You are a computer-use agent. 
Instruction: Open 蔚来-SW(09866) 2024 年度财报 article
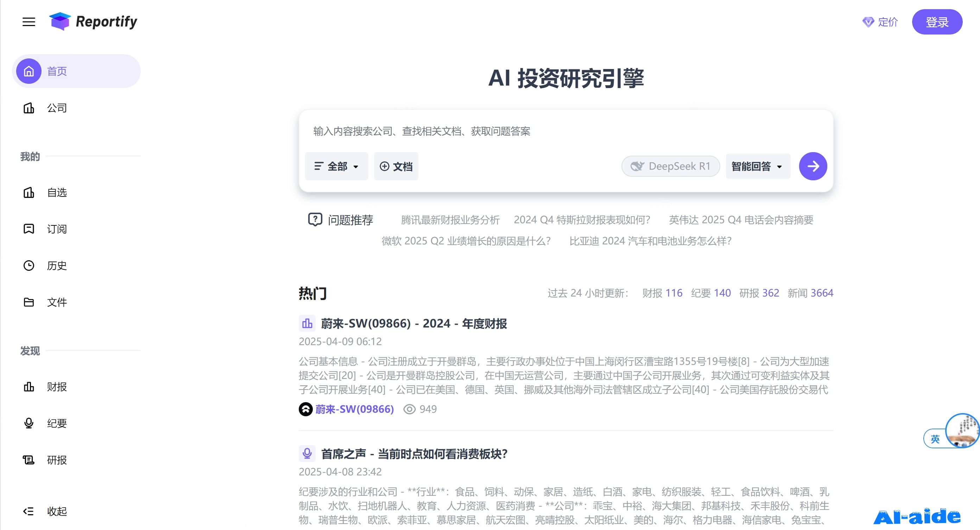[x=414, y=324]
